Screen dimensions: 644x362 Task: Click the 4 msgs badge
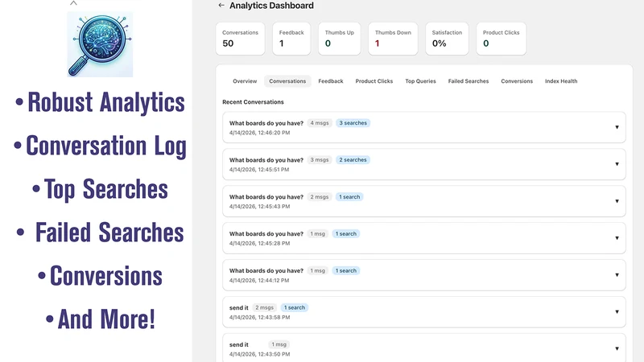click(320, 123)
